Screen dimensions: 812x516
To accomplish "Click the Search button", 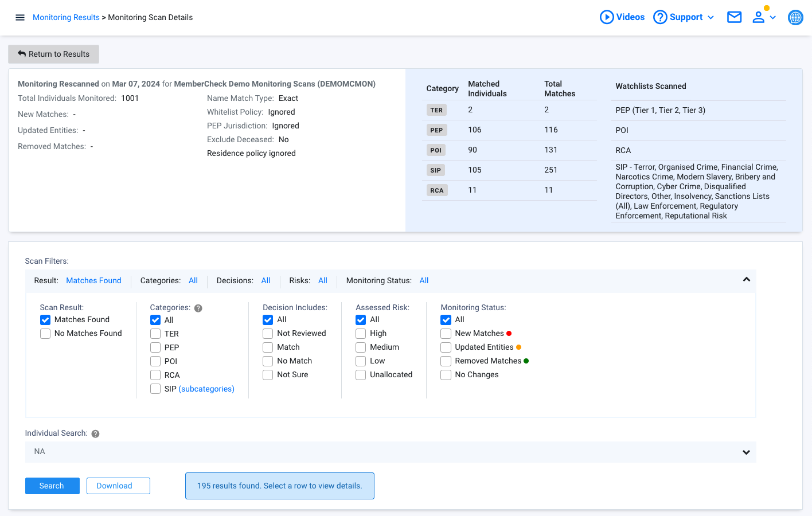I will pos(52,486).
